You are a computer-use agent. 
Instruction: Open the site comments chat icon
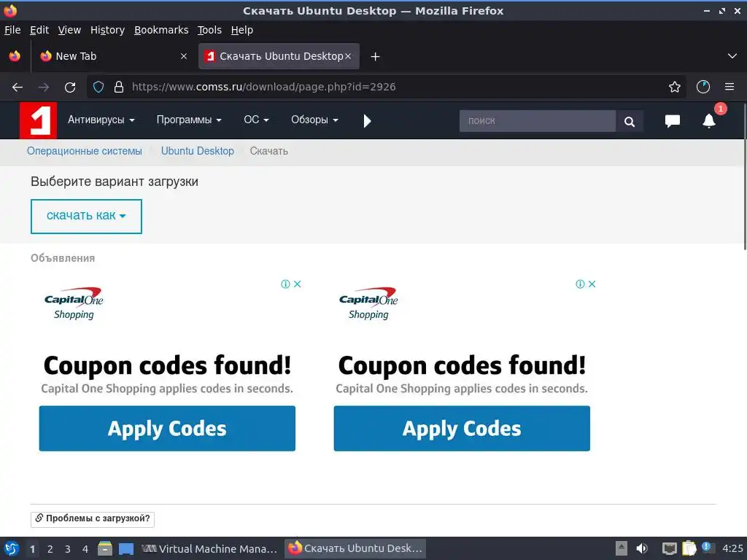point(672,121)
